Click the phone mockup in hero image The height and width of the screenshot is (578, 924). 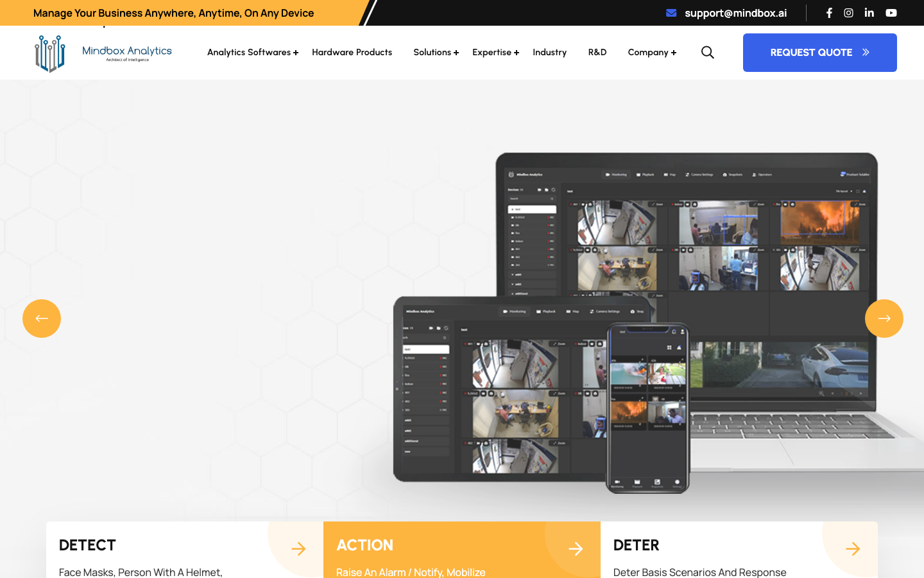[647, 408]
